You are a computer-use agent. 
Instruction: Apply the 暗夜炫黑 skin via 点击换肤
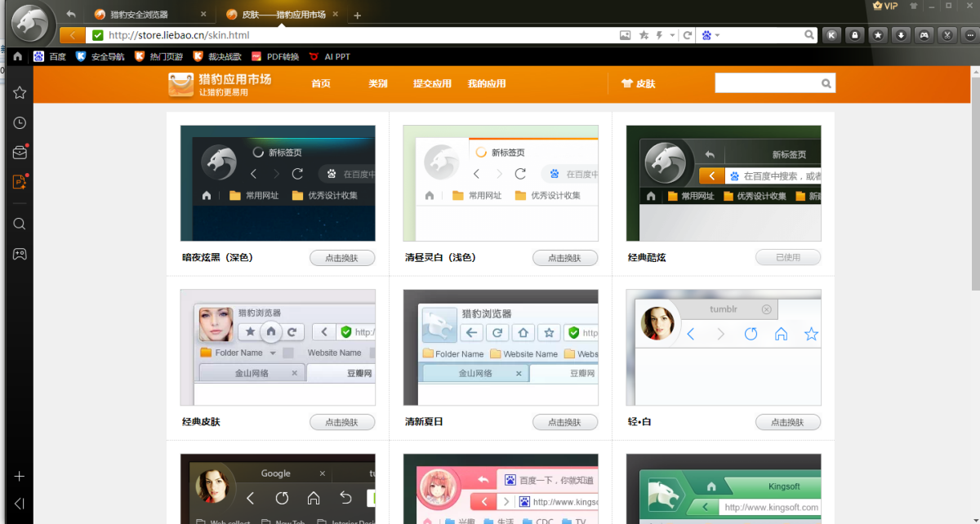pos(342,258)
